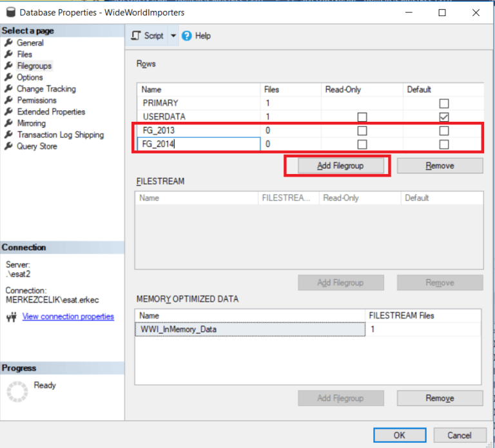Click FILESTREAM Files column header
495x448 pixels.
coord(423,315)
